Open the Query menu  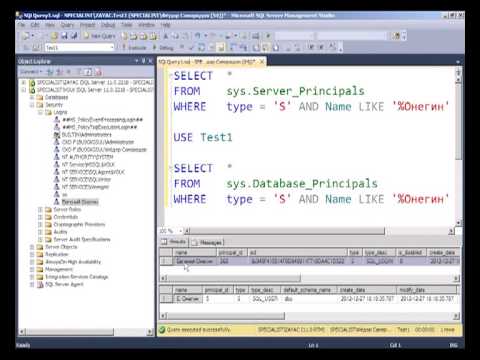pos(67,25)
